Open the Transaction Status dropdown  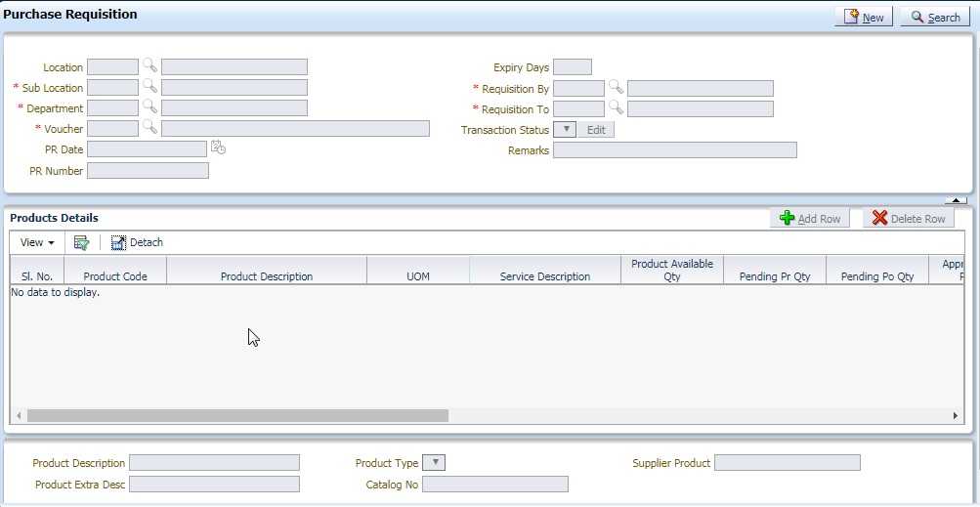coord(565,129)
